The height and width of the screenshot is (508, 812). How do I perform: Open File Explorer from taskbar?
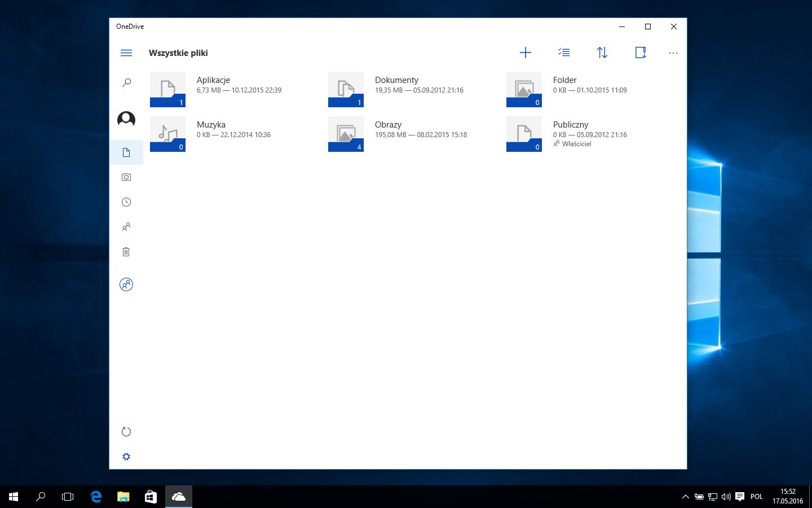tap(123, 497)
